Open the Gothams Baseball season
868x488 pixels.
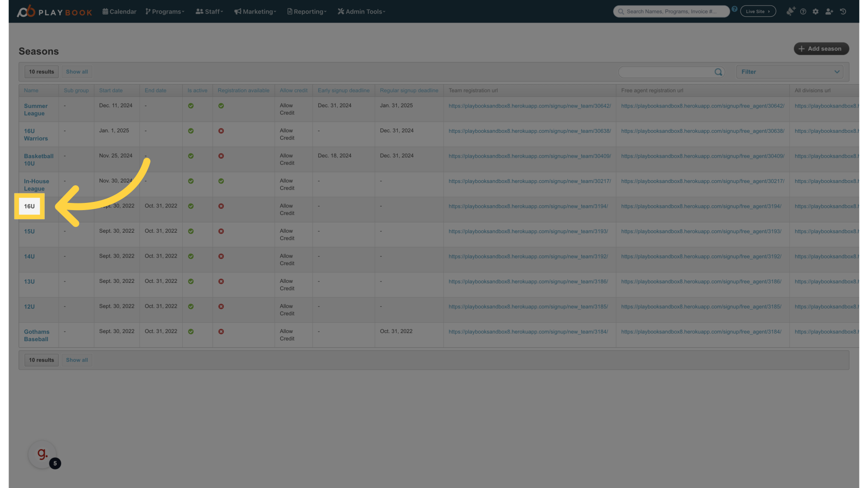point(37,335)
